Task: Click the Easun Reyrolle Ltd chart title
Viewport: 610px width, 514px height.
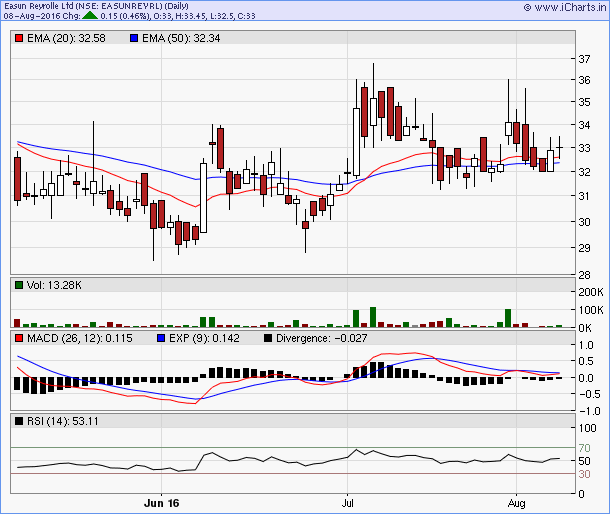Action: [x=96, y=6]
